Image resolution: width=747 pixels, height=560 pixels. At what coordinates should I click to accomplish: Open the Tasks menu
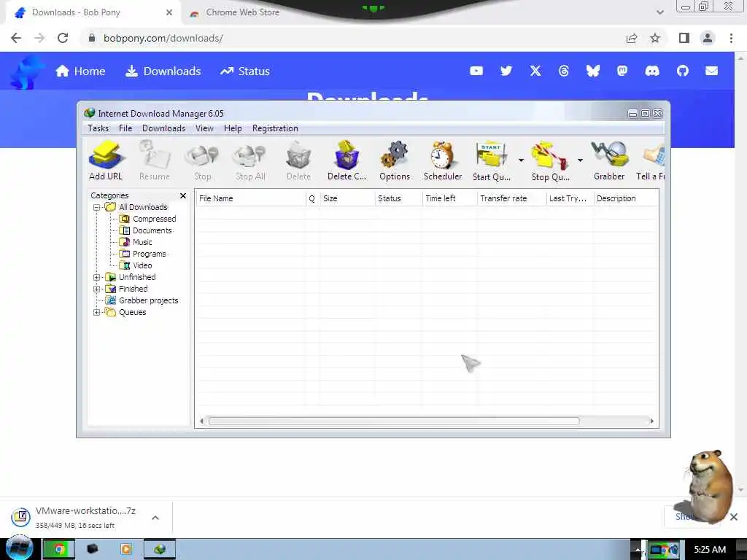click(x=98, y=128)
